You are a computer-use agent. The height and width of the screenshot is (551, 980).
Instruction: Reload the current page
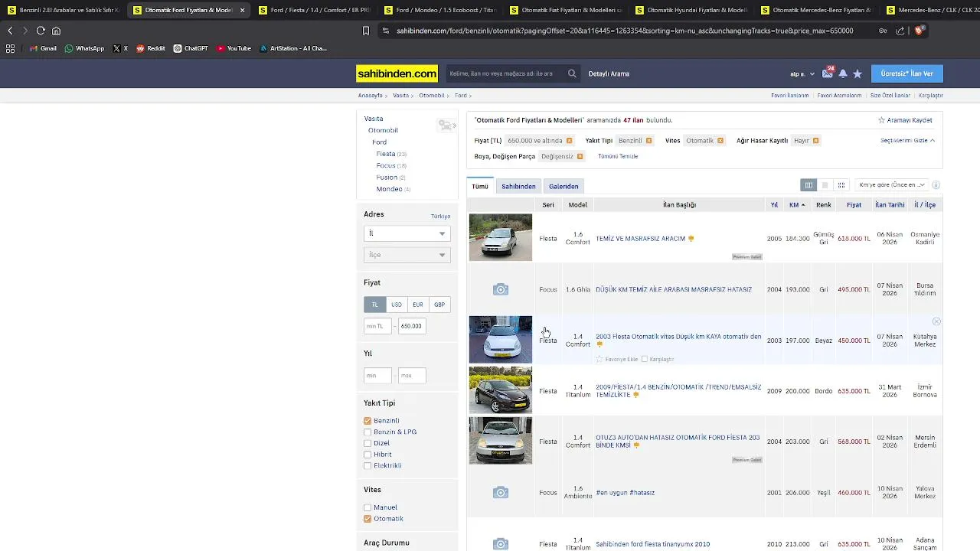click(41, 31)
